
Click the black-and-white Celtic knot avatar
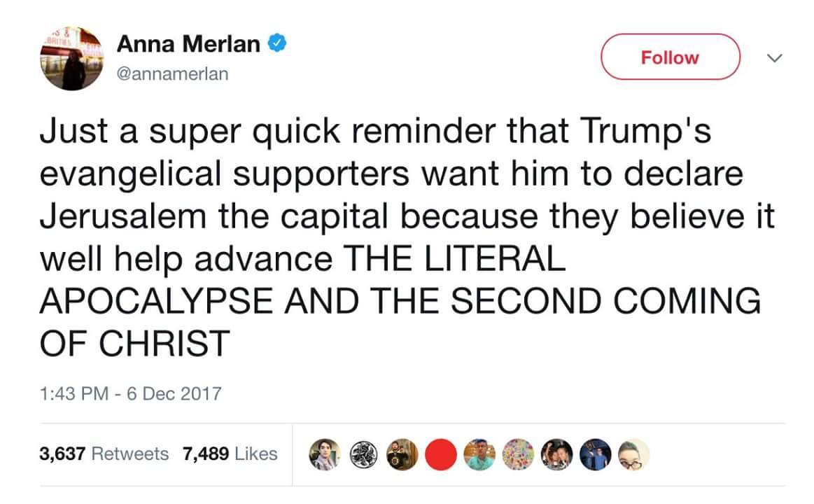363,454
